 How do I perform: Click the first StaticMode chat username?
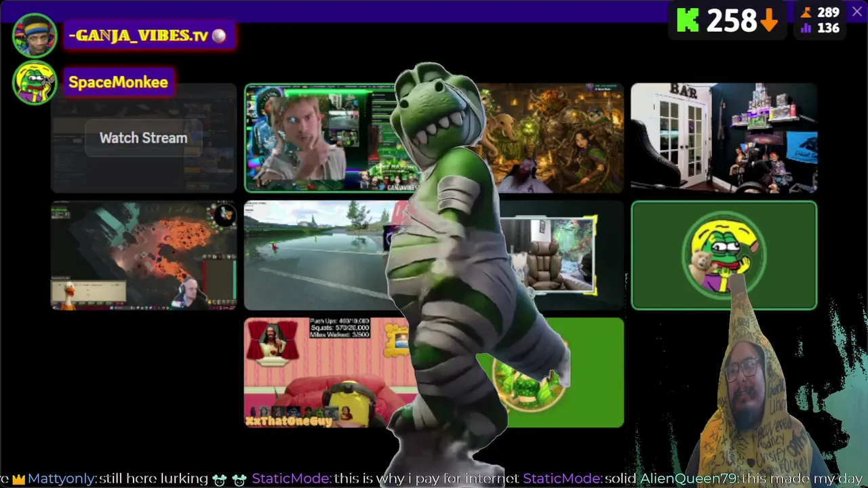pyautogui.click(x=290, y=479)
